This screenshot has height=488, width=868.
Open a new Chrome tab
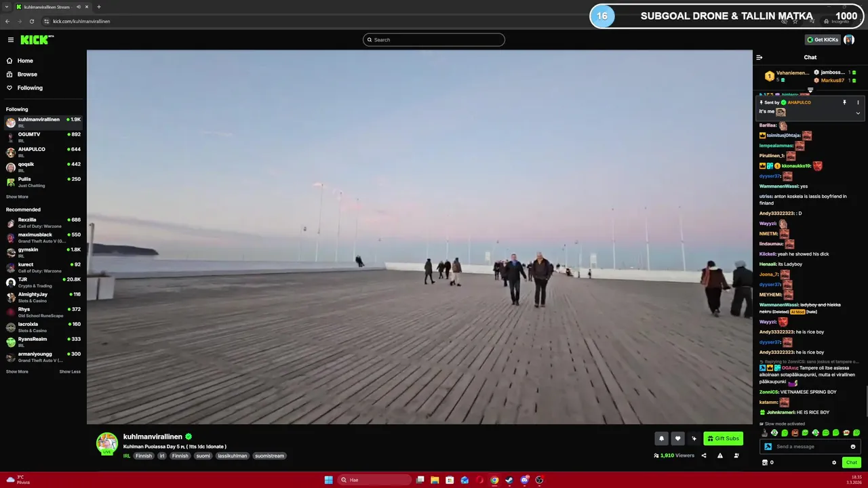(x=99, y=7)
